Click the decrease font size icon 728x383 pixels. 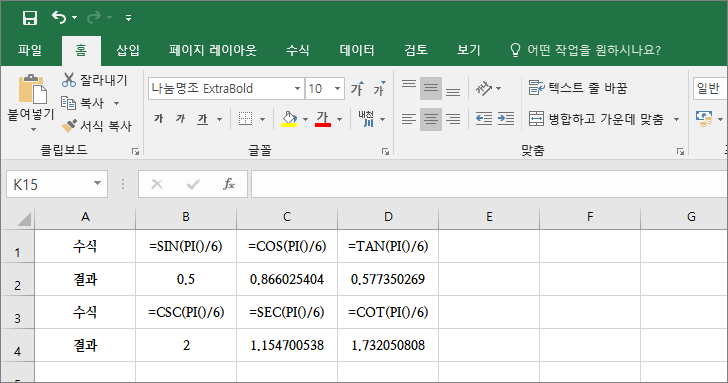click(379, 88)
